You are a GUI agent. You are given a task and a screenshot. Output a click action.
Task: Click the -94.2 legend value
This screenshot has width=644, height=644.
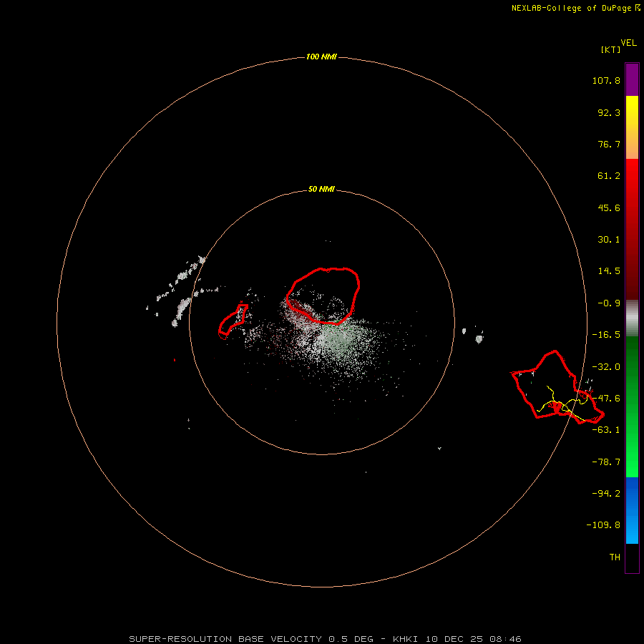coord(606,493)
